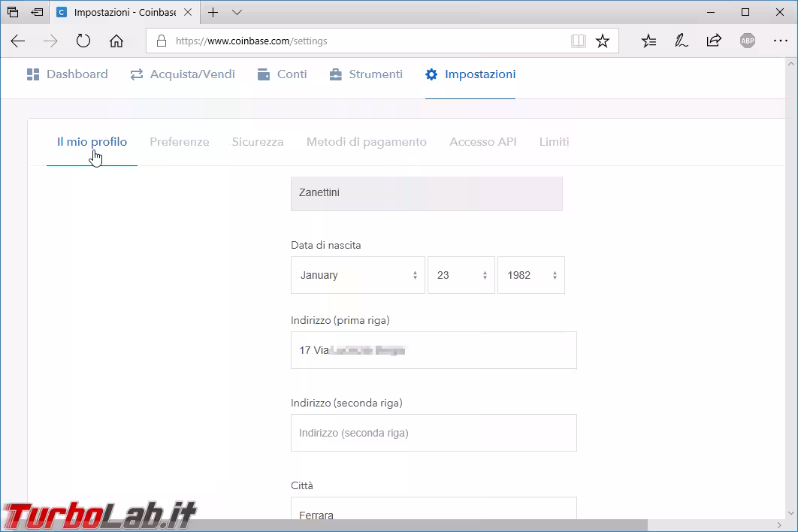798x532 pixels.
Task: Click the add notes pen icon
Action: (682, 41)
